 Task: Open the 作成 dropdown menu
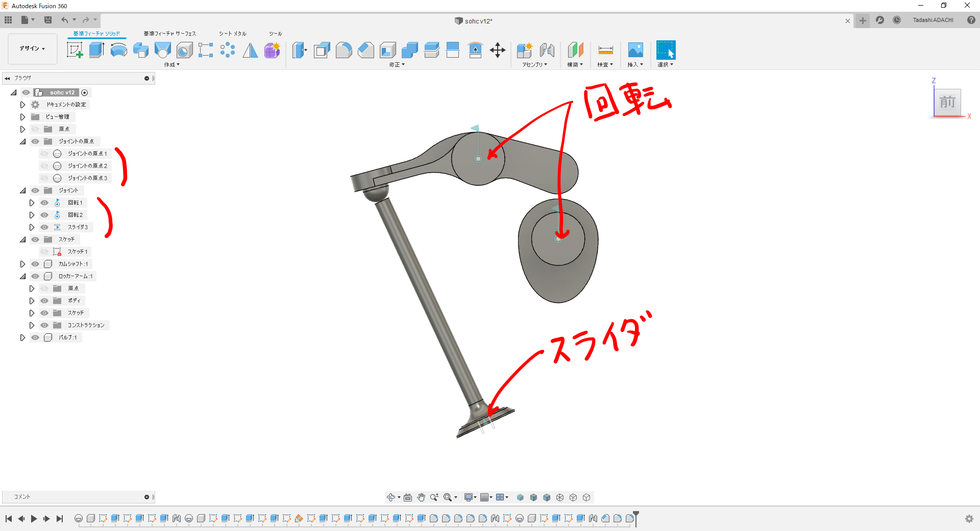172,65
